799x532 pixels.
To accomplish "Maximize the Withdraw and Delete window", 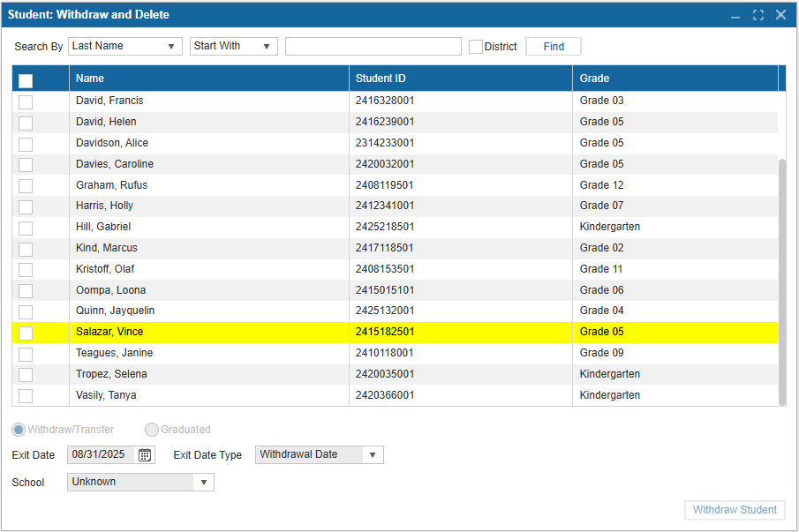I will coord(758,15).
